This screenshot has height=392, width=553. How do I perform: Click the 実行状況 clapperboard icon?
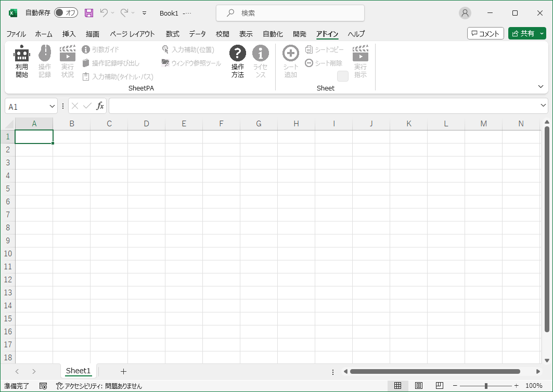[x=68, y=53]
